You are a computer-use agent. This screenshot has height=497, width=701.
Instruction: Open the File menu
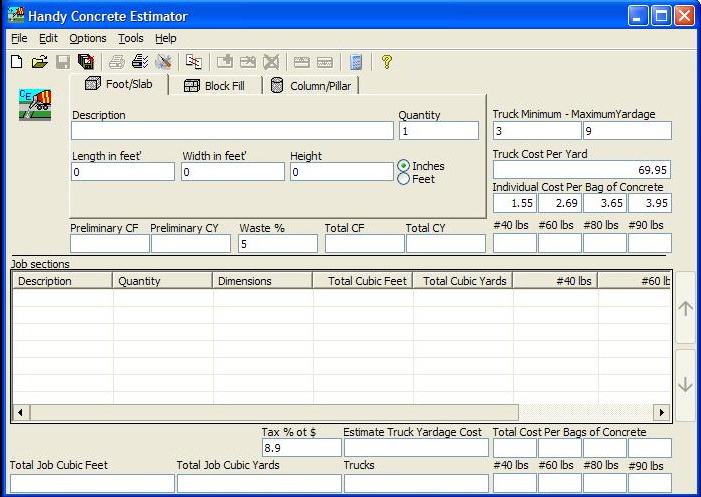pyautogui.click(x=19, y=38)
